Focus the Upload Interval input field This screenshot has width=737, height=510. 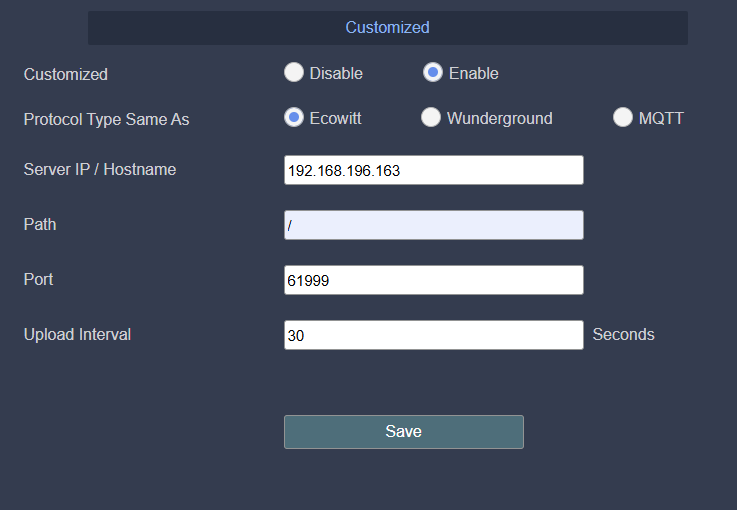[x=433, y=335]
